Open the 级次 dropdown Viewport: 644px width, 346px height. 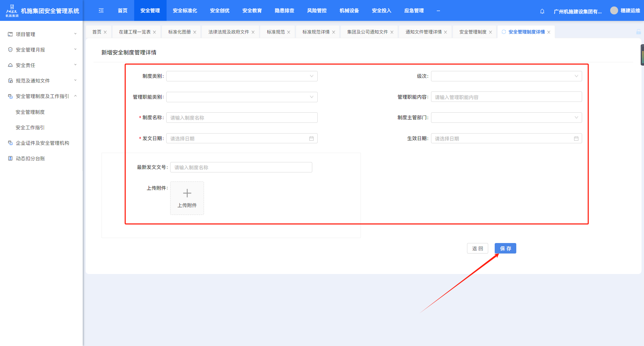506,76
